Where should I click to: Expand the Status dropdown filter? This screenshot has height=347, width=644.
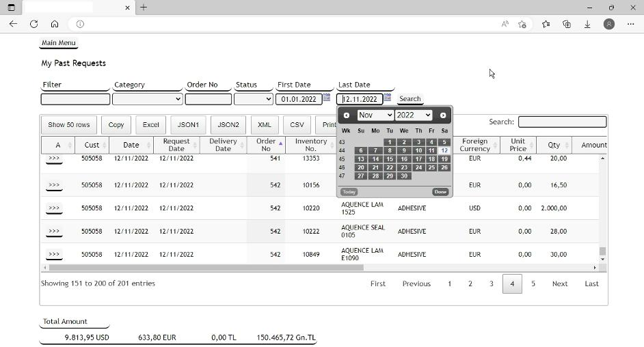pyautogui.click(x=253, y=99)
